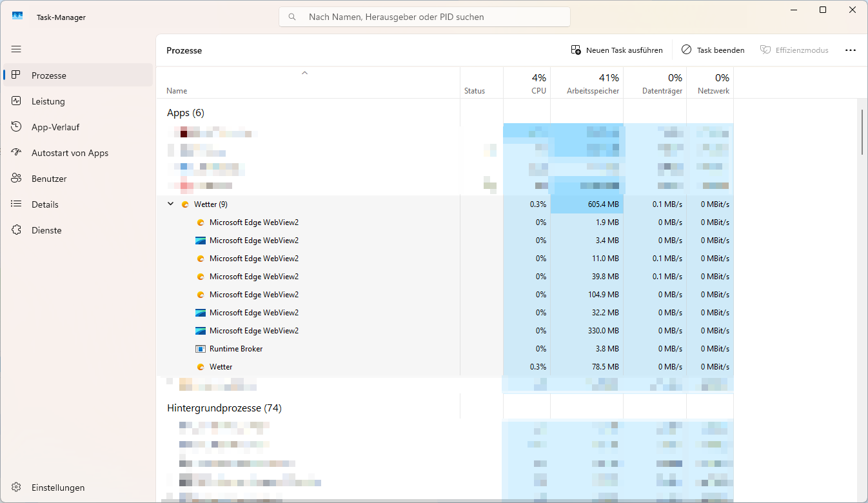Collapse the Wetter (9) process group
The height and width of the screenshot is (503, 868).
point(171,204)
